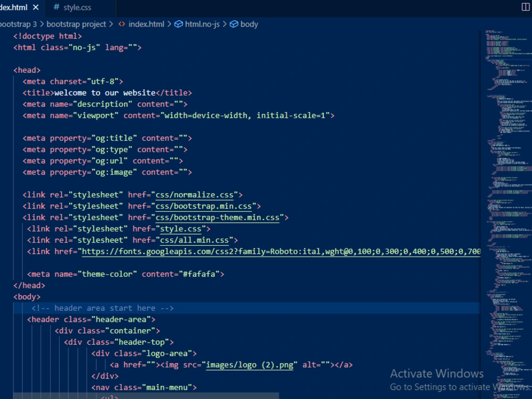The width and height of the screenshot is (532, 399).
Task: Click the '</head>' closing tag
Action: pyautogui.click(x=29, y=286)
